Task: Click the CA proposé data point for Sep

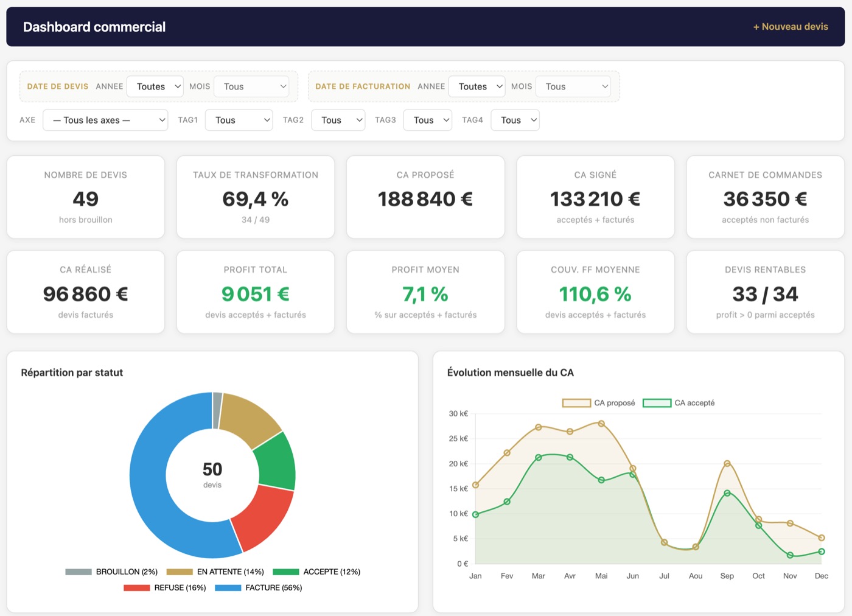Action: [x=727, y=464]
